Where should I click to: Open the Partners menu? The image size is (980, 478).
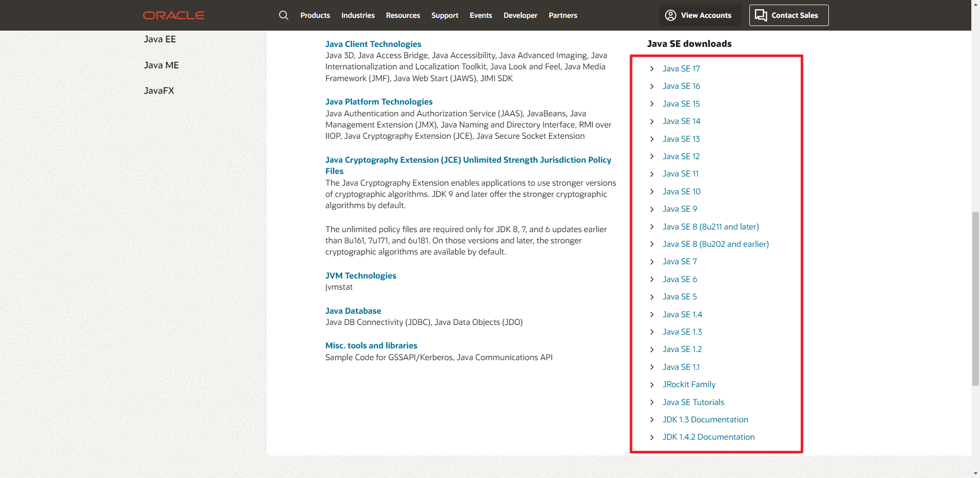[563, 15]
